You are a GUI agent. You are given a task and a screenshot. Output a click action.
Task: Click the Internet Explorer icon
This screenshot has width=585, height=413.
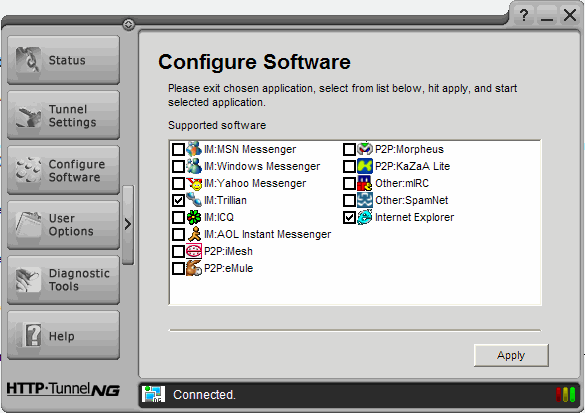pyautogui.click(x=365, y=217)
